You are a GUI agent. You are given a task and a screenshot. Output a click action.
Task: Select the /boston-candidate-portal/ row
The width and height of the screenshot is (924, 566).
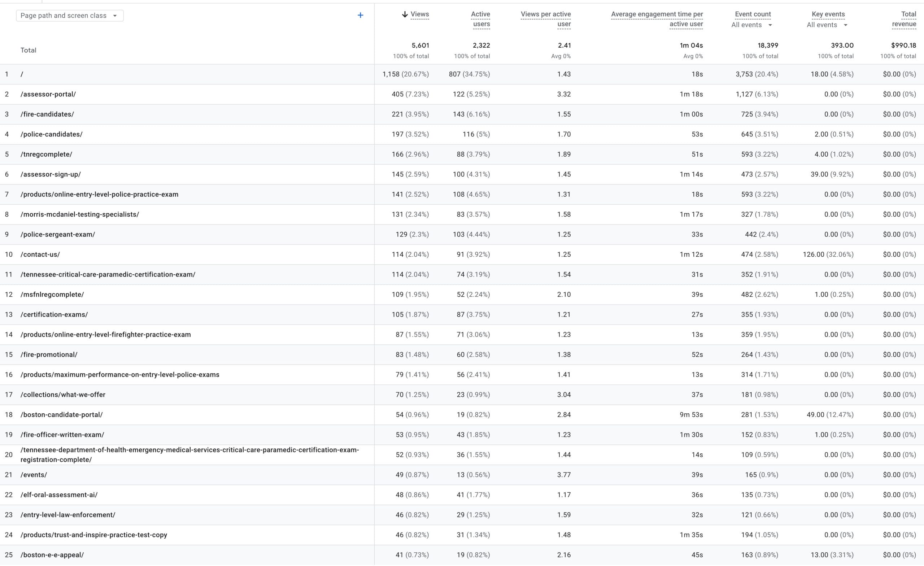[x=61, y=415]
